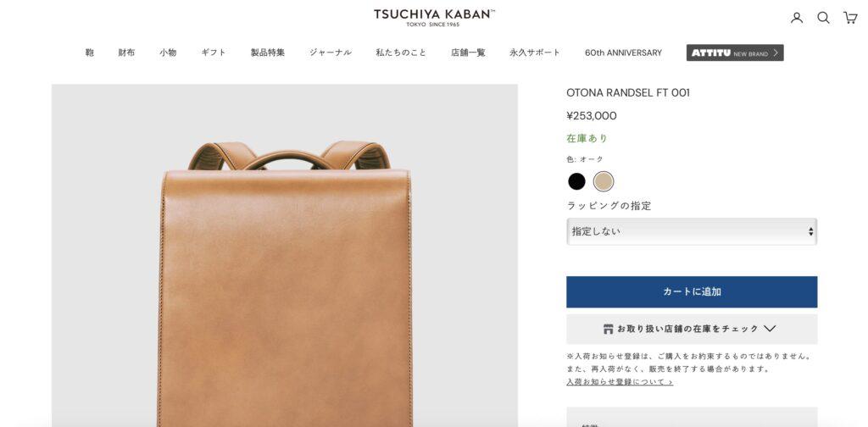Image resolution: width=868 pixels, height=427 pixels.
Task: Click the Tsuchiya Kaban logo
Action: point(434,17)
